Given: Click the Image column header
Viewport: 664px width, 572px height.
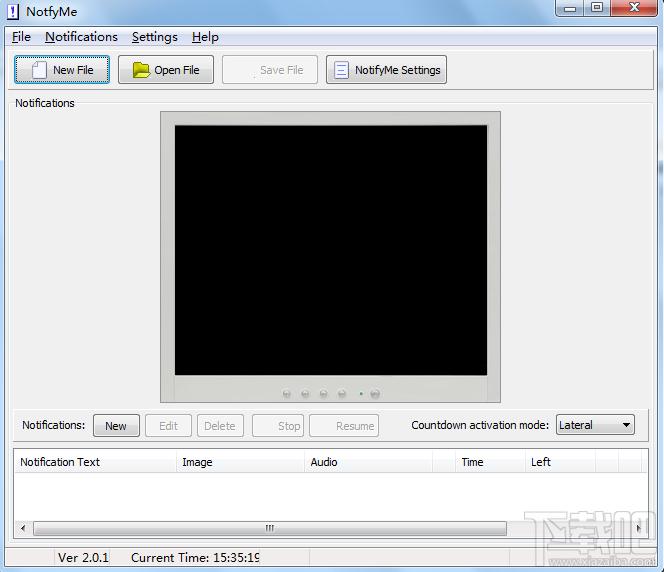Looking at the screenshot, I should point(240,461).
